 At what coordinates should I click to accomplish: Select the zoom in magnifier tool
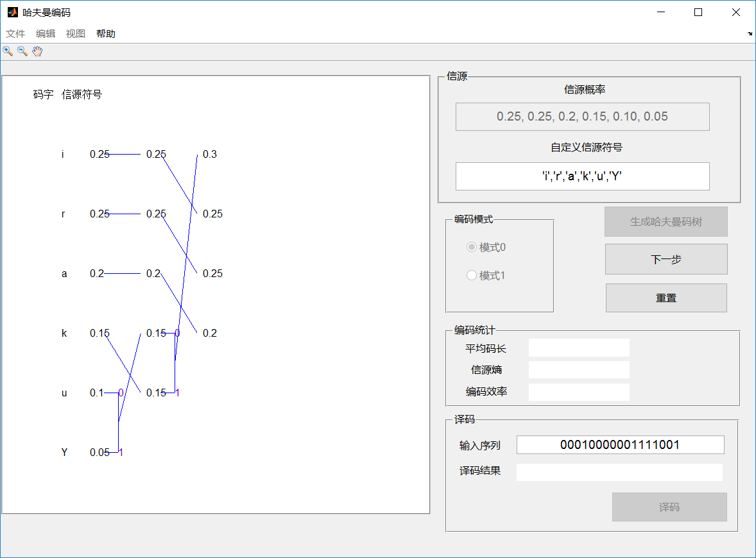(x=8, y=51)
